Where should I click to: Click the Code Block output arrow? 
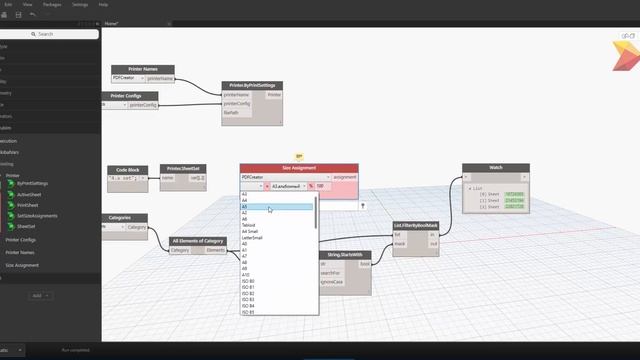(x=143, y=178)
